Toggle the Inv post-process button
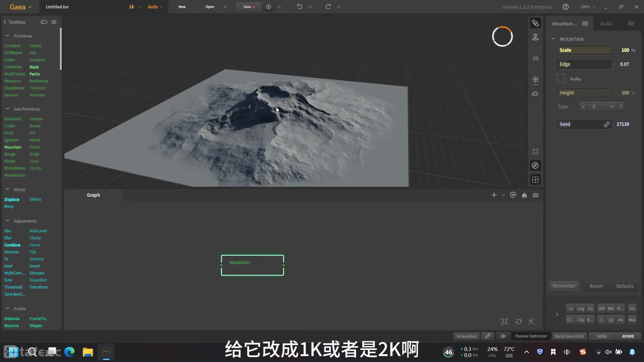 tap(632, 308)
